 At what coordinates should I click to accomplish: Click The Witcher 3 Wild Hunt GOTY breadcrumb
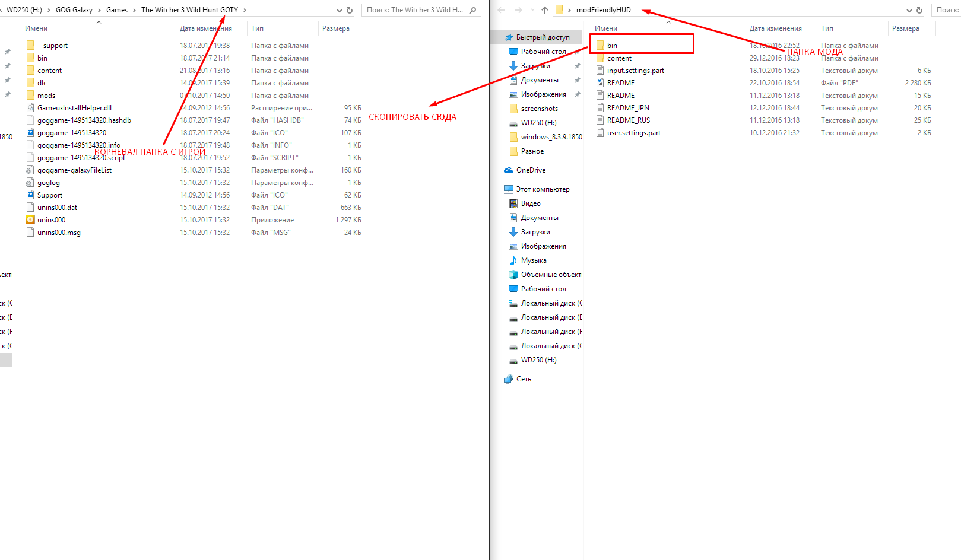tap(189, 10)
